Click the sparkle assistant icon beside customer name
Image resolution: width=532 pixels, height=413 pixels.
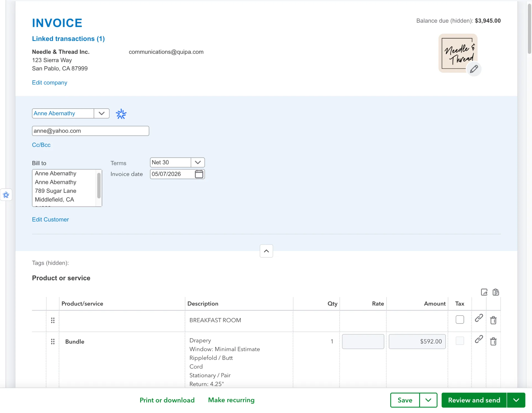point(121,114)
